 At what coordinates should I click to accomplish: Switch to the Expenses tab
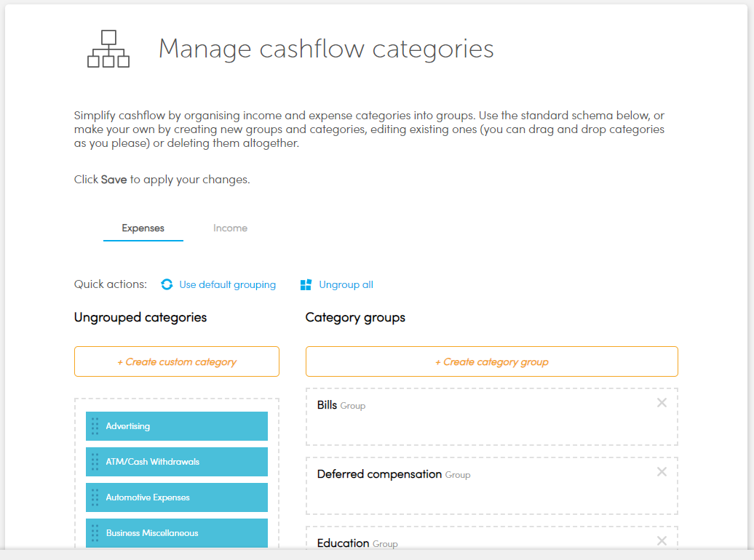tap(143, 228)
